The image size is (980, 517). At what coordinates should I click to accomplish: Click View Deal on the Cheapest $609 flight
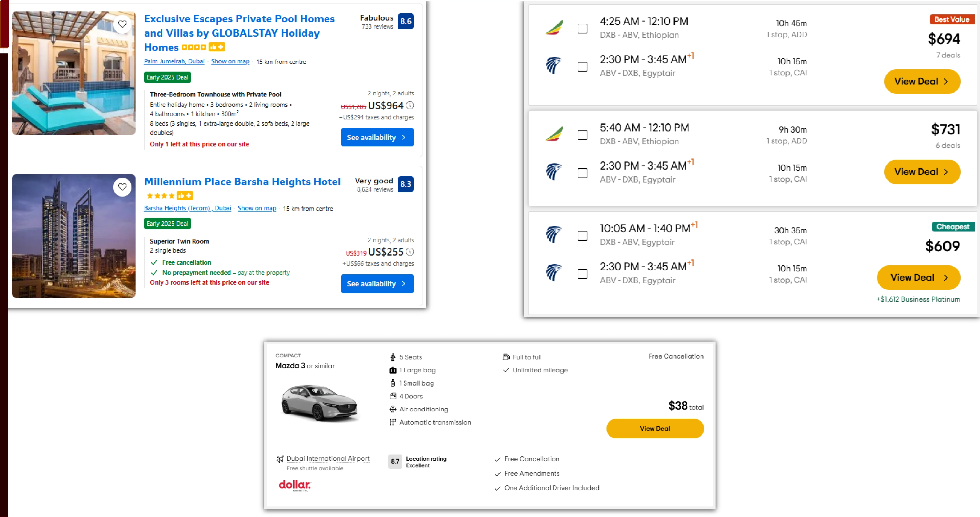point(918,277)
